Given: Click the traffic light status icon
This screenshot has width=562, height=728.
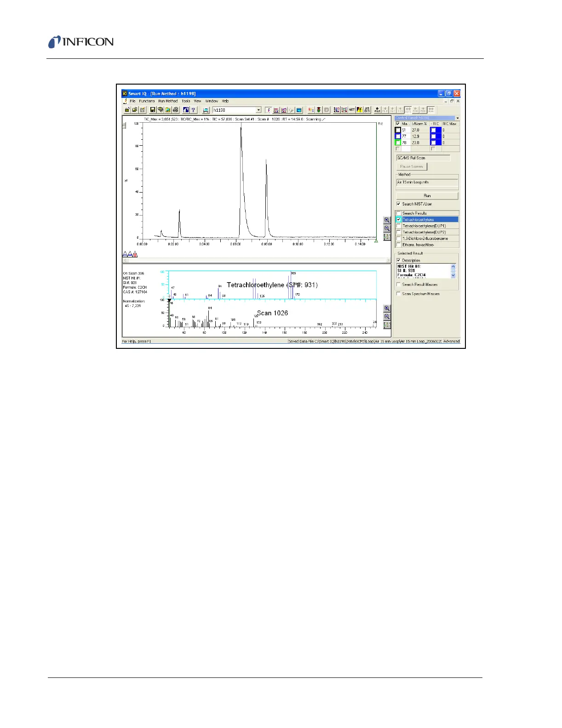Looking at the screenshot, I should pos(318,110).
